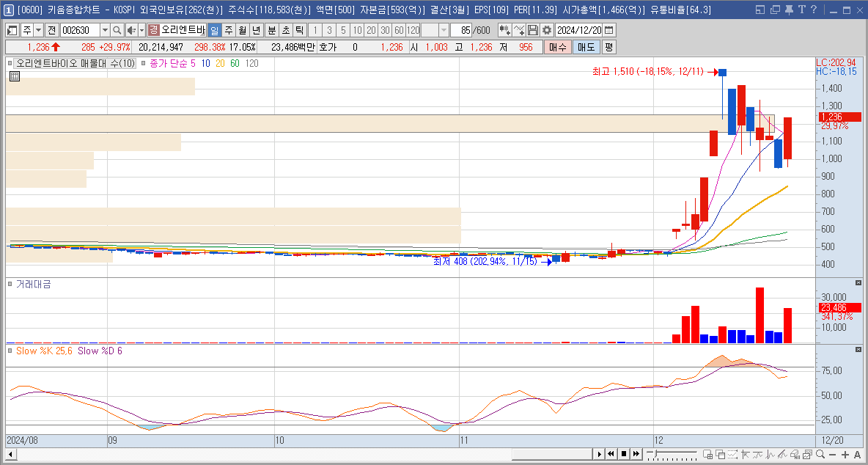Image resolution: width=868 pixels, height=465 pixels.
Task: Open the calendar date picker icon
Action: (609, 31)
